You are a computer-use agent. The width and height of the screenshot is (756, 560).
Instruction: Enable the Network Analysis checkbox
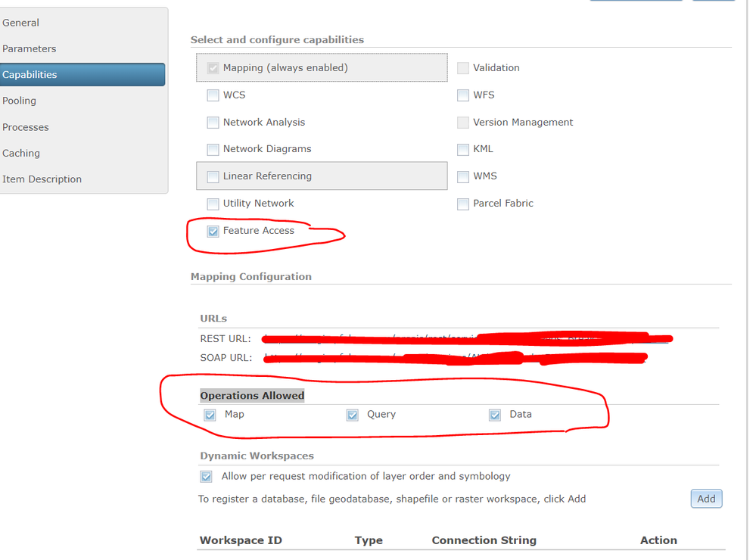213,123
